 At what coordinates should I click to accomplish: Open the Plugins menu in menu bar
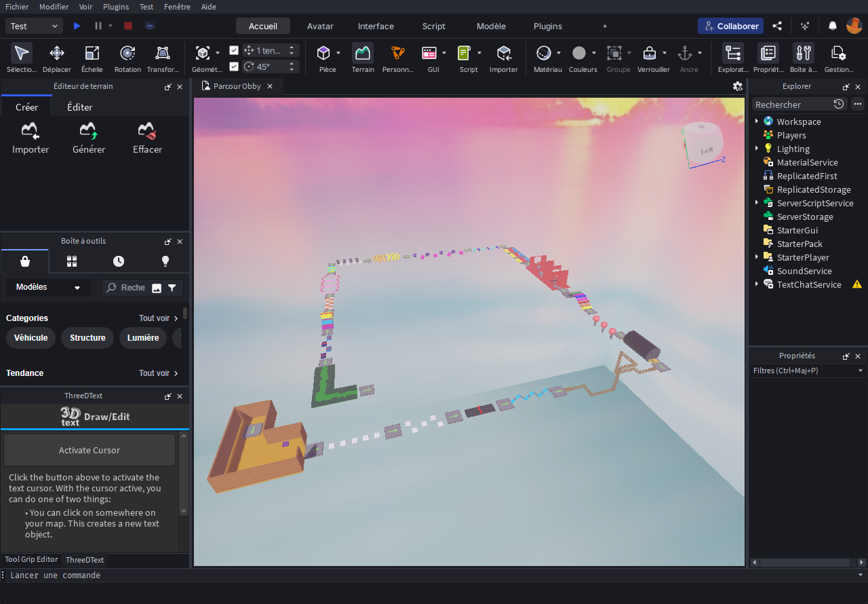(x=116, y=6)
